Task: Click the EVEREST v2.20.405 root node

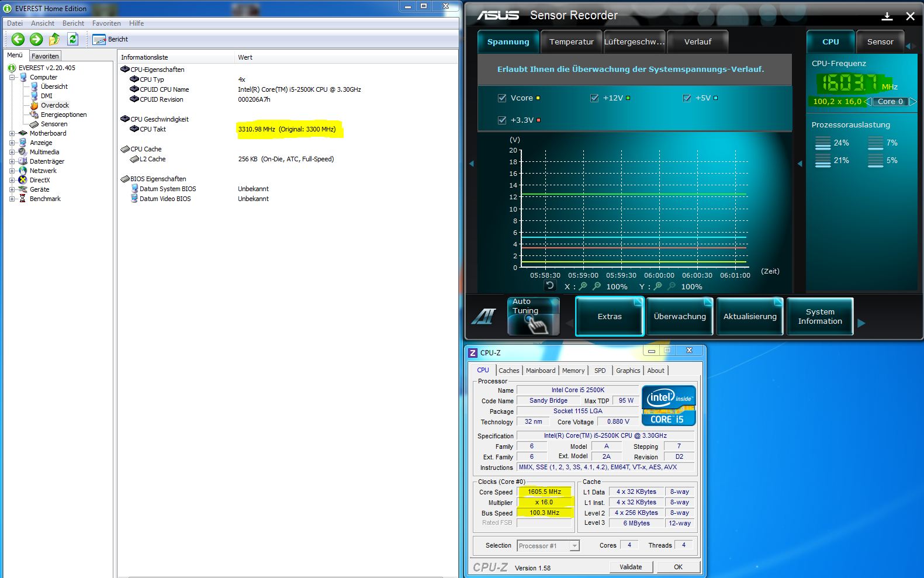Action: pos(47,68)
